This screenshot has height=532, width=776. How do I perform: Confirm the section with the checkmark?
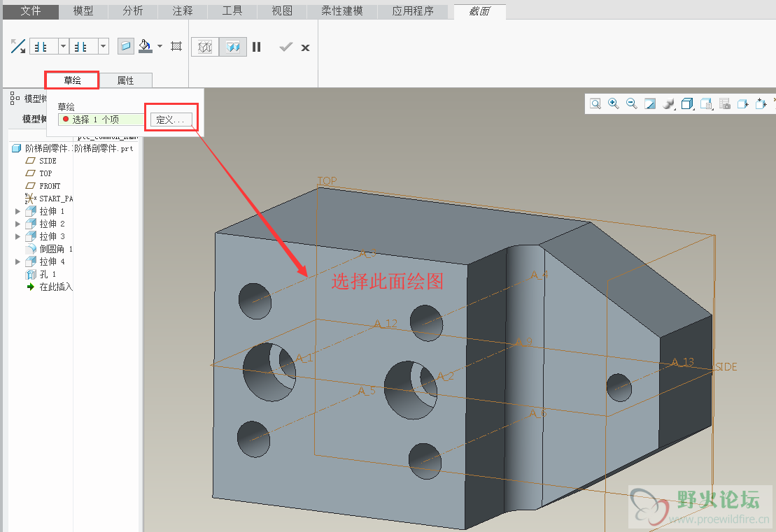point(285,47)
